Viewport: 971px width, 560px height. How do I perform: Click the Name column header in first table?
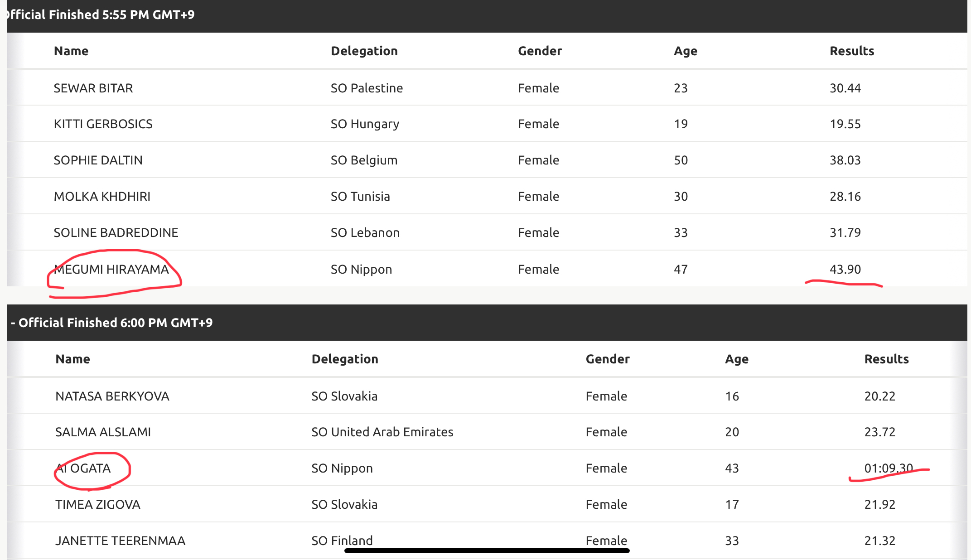coord(71,51)
